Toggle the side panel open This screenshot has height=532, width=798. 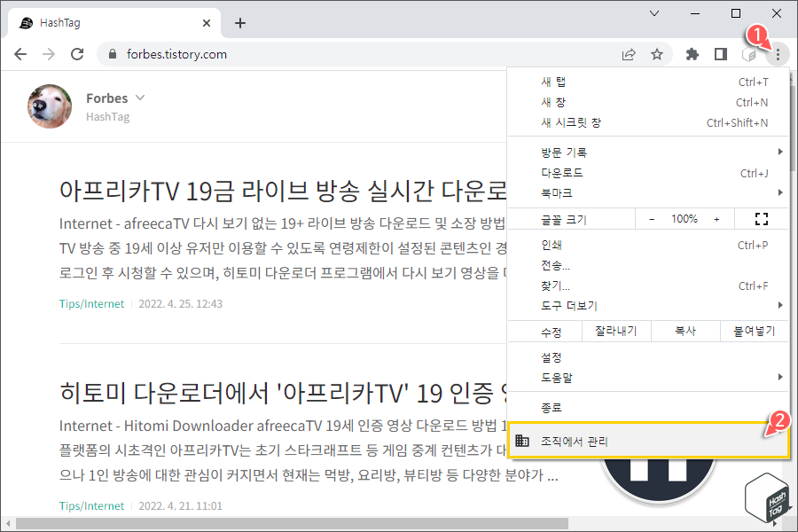[721, 54]
